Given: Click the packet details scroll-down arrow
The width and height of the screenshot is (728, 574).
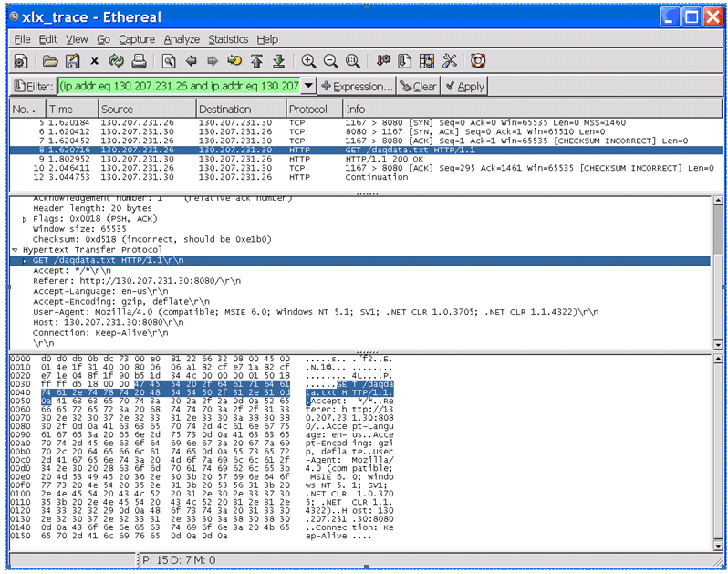Looking at the screenshot, I should point(718,345).
